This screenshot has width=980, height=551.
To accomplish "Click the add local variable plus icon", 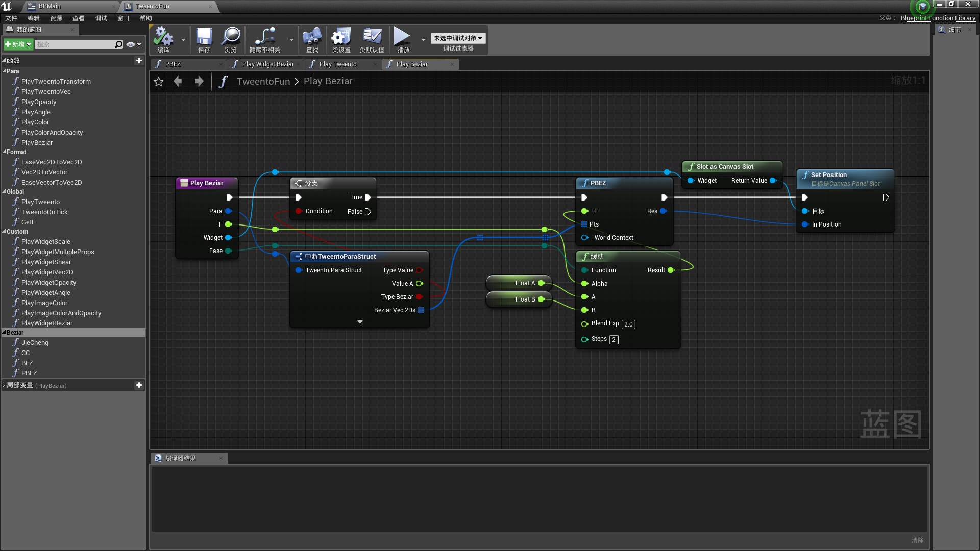I will click(139, 385).
